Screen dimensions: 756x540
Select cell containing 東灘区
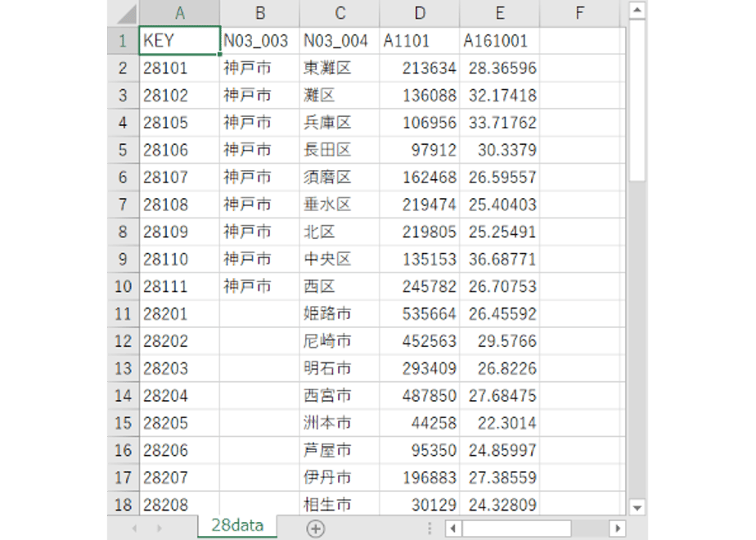pos(340,68)
